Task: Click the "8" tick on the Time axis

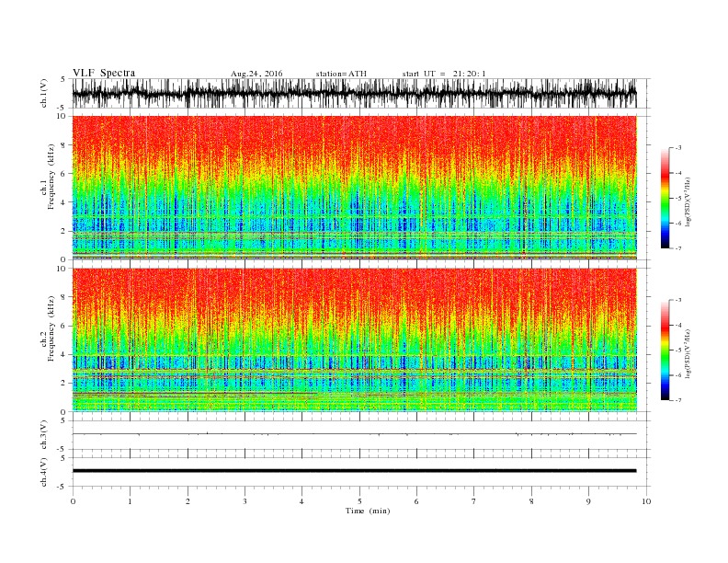Action: 531,501
